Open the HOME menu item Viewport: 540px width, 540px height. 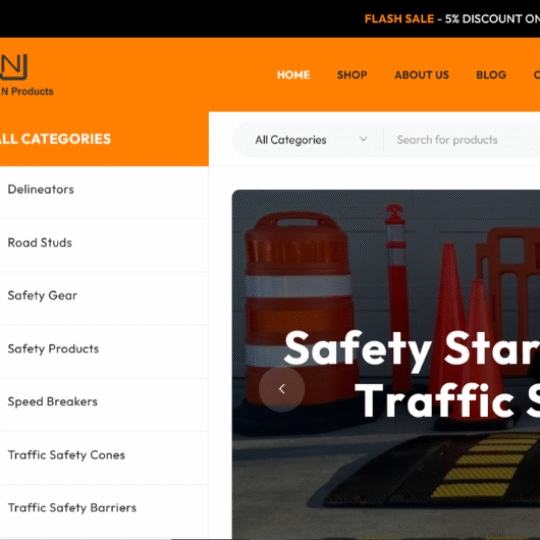point(293,75)
